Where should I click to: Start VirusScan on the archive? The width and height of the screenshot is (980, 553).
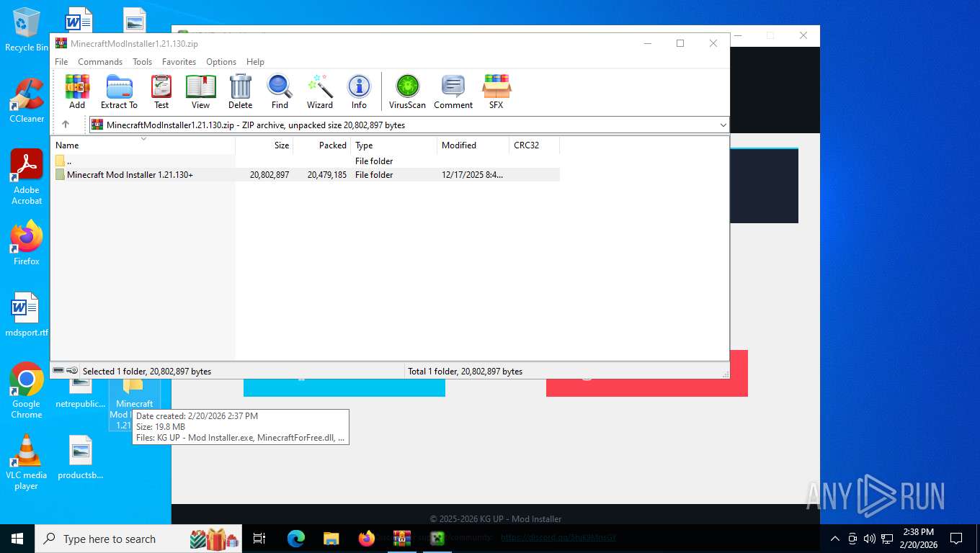tap(407, 91)
